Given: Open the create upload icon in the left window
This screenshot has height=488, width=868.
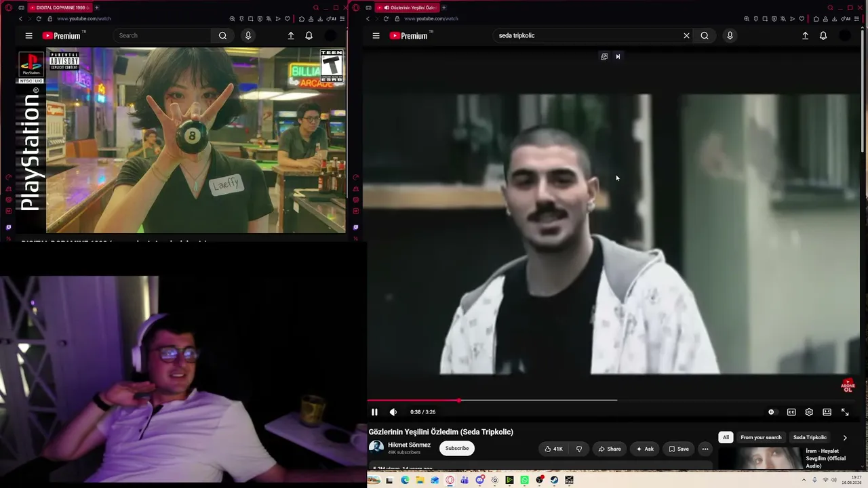Looking at the screenshot, I should (291, 36).
